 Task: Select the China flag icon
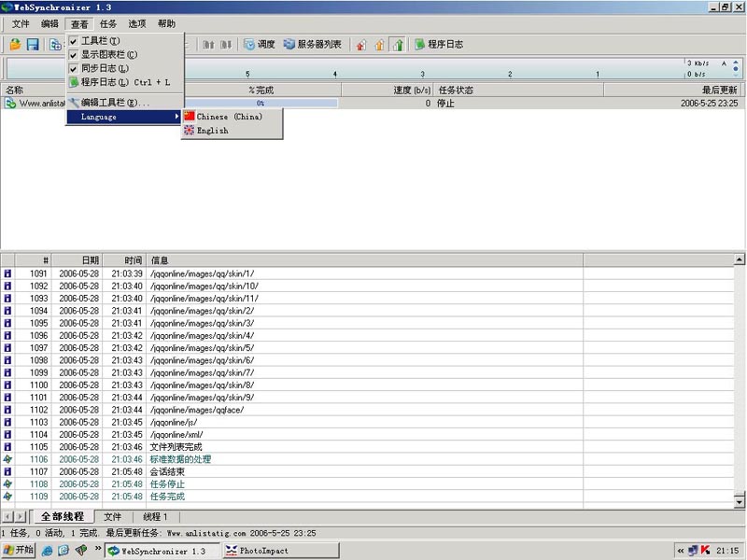pos(190,116)
